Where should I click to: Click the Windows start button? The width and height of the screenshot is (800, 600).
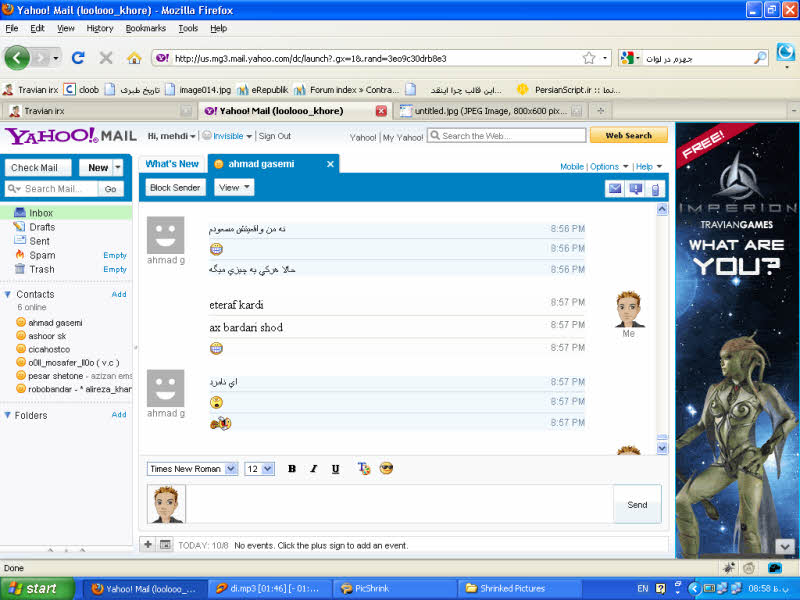tap(37, 589)
